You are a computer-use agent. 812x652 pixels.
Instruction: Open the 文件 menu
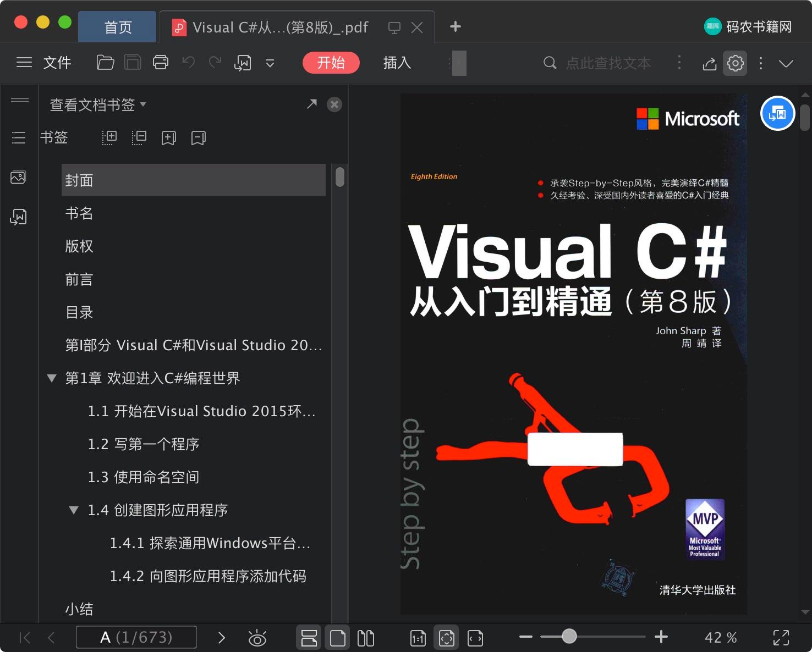(57, 63)
